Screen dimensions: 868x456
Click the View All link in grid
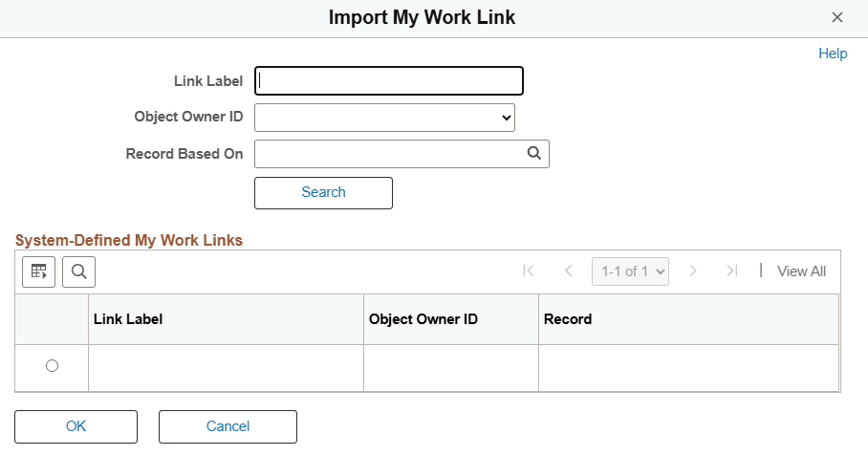(801, 271)
